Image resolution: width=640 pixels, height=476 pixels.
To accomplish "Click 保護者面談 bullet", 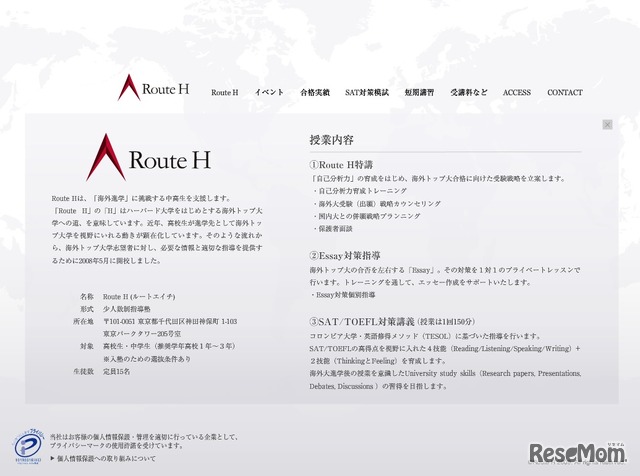I will pyautogui.click(x=333, y=229).
